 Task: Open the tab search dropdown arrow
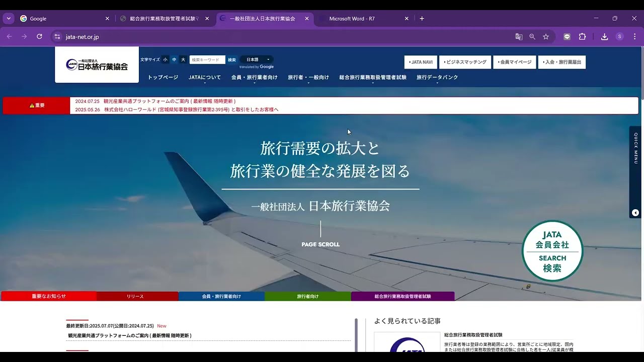(x=9, y=19)
